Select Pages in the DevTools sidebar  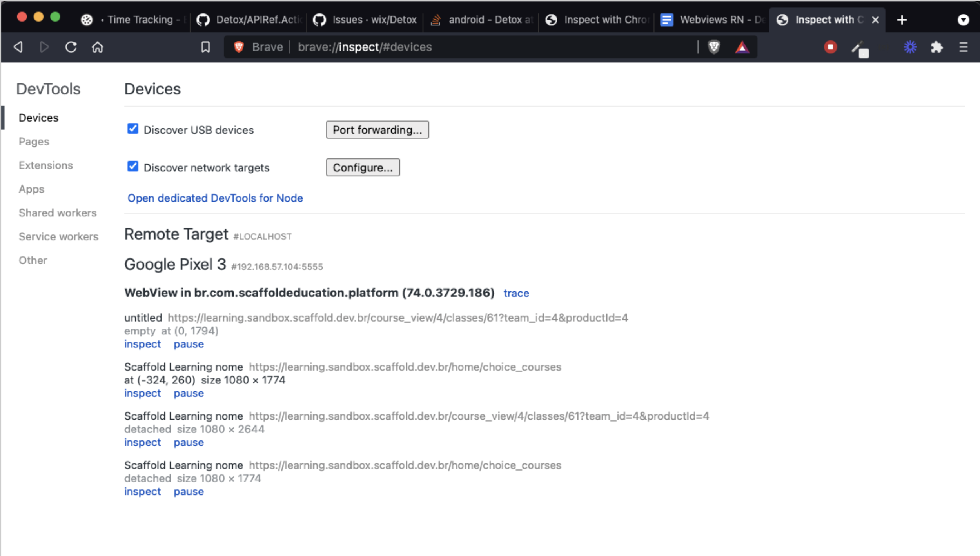(34, 142)
